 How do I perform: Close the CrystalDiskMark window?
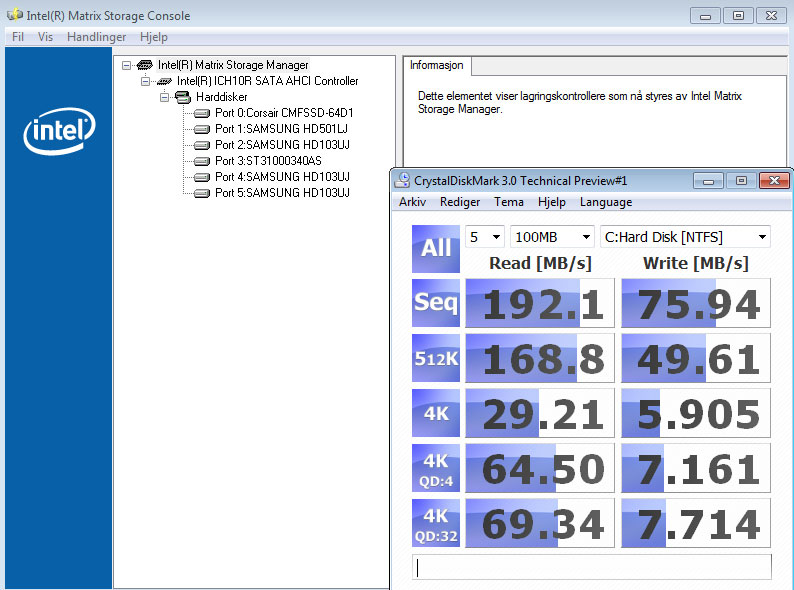pyautogui.click(x=774, y=180)
